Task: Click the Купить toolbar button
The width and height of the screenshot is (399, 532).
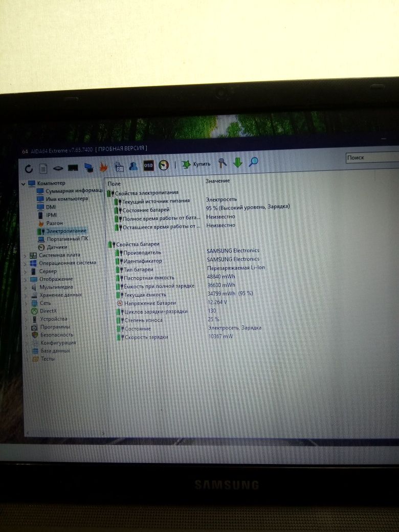Action: pyautogui.click(x=196, y=164)
